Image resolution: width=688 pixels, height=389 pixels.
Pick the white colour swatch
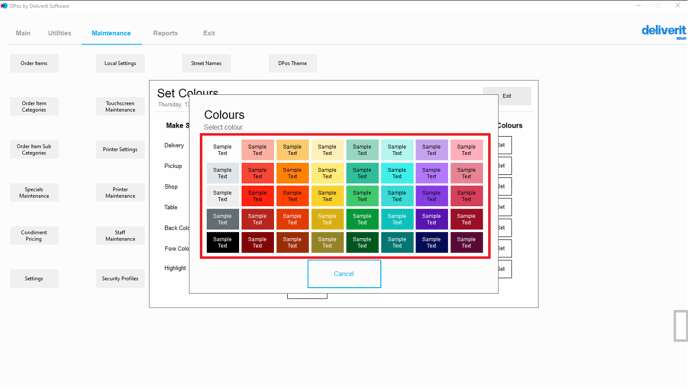tap(222, 150)
